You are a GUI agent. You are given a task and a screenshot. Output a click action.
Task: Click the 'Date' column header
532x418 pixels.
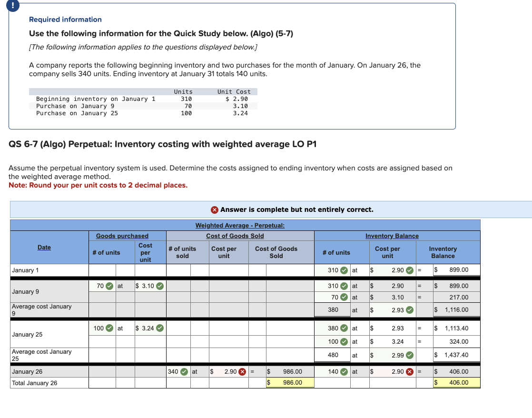click(44, 248)
